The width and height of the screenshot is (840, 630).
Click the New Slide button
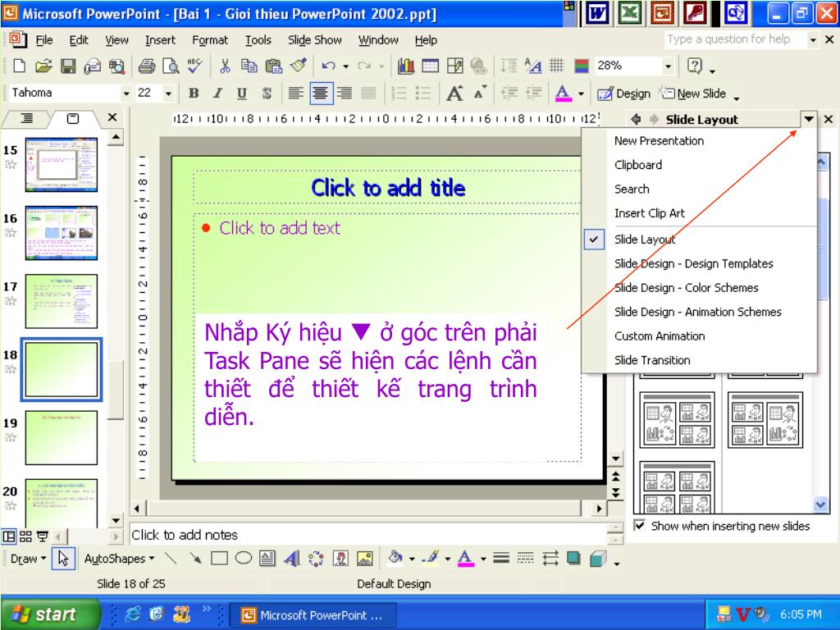[692, 94]
